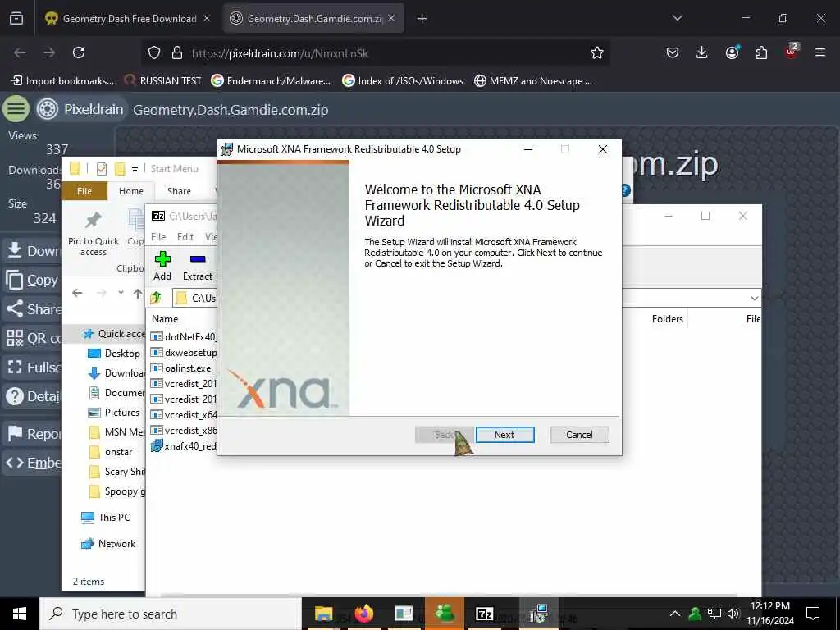Click the Pixeldrain Details button

[x=32, y=396]
